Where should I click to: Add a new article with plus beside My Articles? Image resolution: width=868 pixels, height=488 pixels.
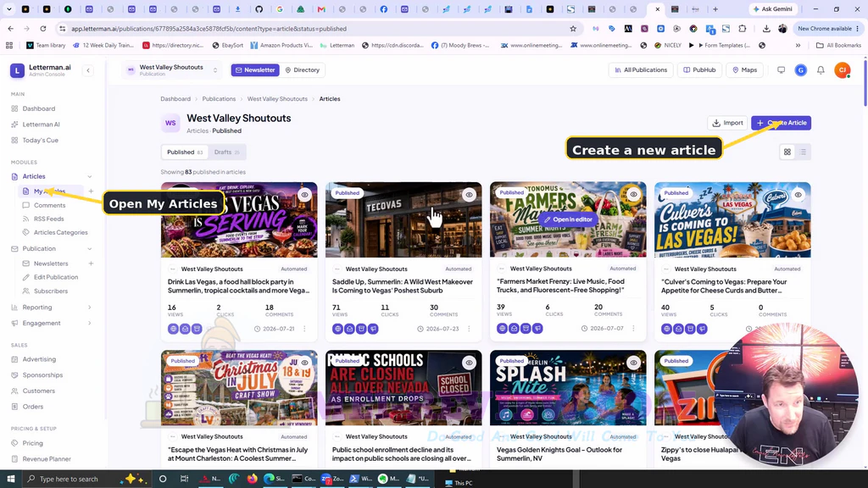pos(91,191)
